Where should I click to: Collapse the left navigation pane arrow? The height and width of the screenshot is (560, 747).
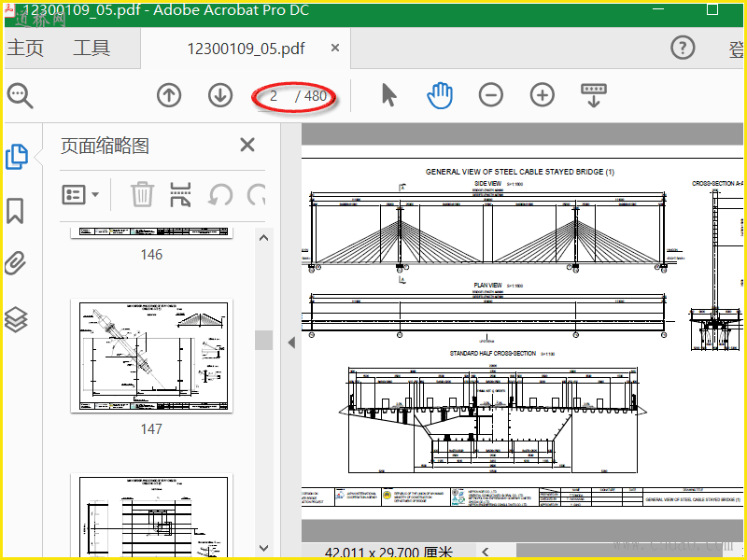291,342
